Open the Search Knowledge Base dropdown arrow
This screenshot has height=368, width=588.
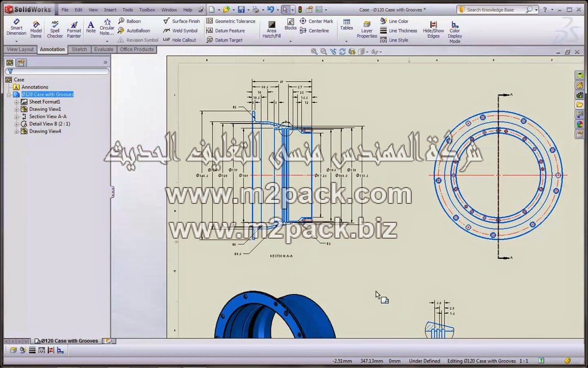click(x=536, y=10)
